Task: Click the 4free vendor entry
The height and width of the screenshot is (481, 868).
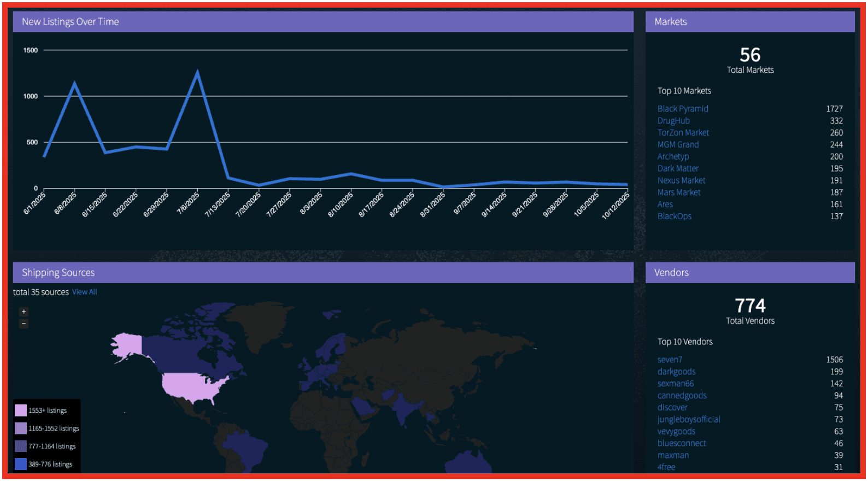Action: tap(666, 467)
